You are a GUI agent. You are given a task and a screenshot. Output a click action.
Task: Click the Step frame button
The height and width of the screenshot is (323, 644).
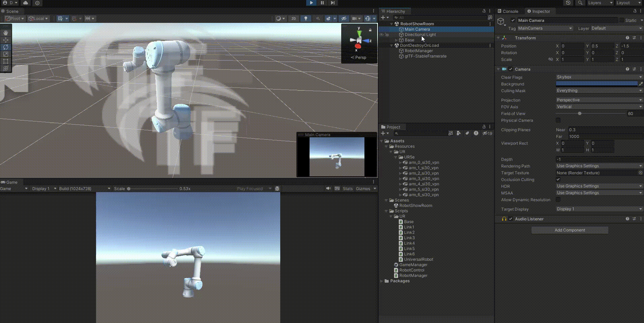332,3
